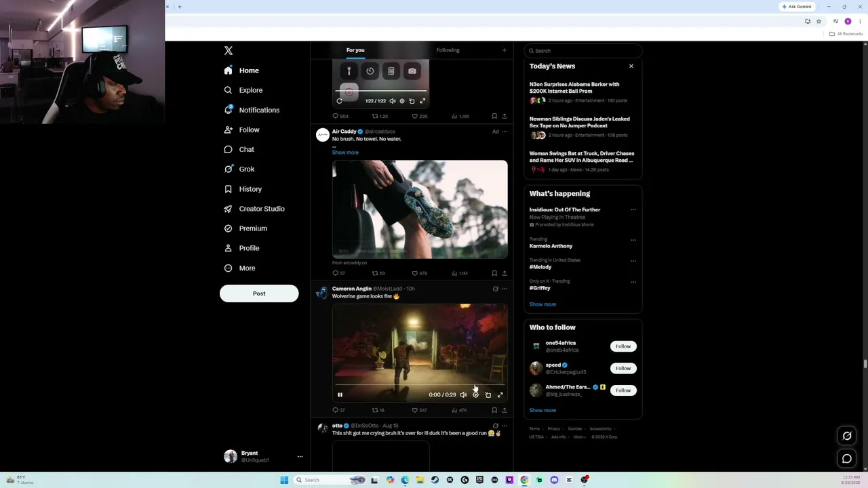
Task: Open settings on the 1:22 video
Action: point(402,101)
